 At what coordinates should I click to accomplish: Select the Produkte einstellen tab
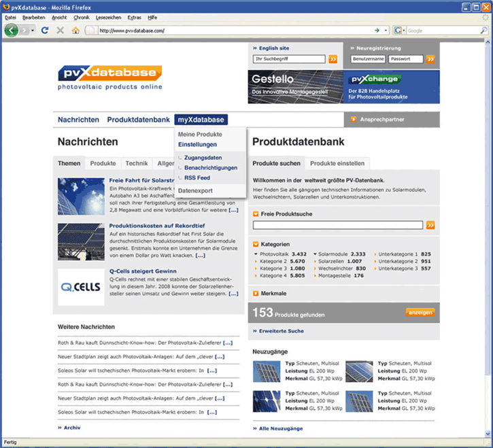coord(337,163)
